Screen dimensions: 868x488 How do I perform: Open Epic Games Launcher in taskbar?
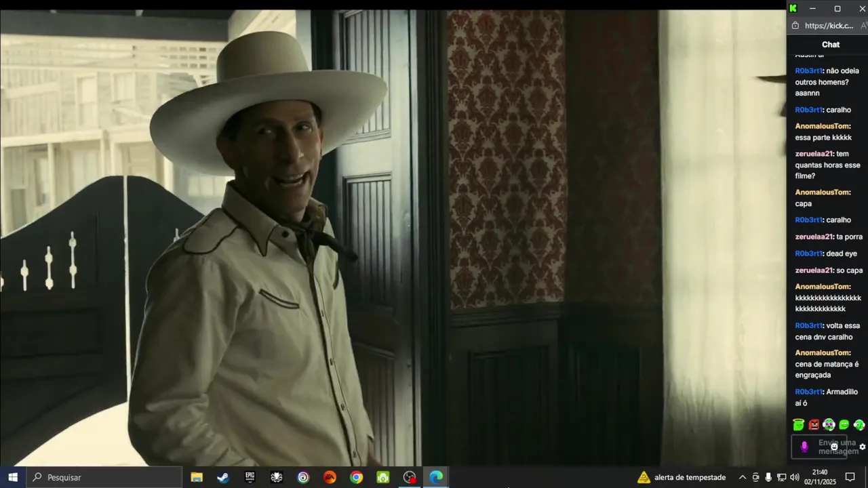[250, 477]
